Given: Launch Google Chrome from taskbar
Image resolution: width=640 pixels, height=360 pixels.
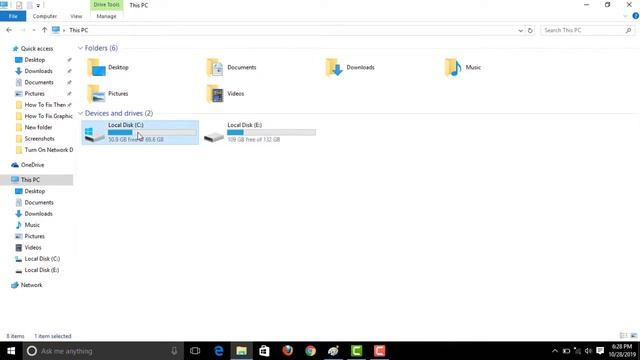Looking at the screenshot, I should pyautogui.click(x=310, y=351).
